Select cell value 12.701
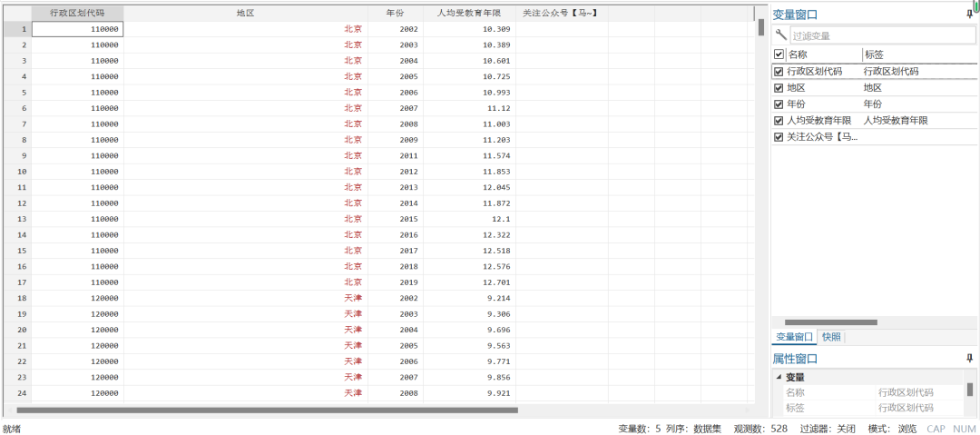Image resolution: width=980 pixels, height=435 pixels. 469,282
